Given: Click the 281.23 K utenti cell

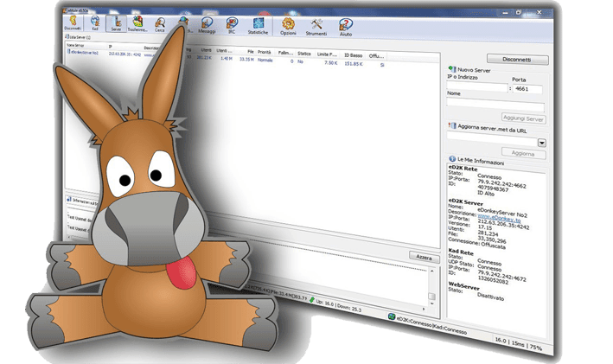Looking at the screenshot, I should tap(204, 57).
